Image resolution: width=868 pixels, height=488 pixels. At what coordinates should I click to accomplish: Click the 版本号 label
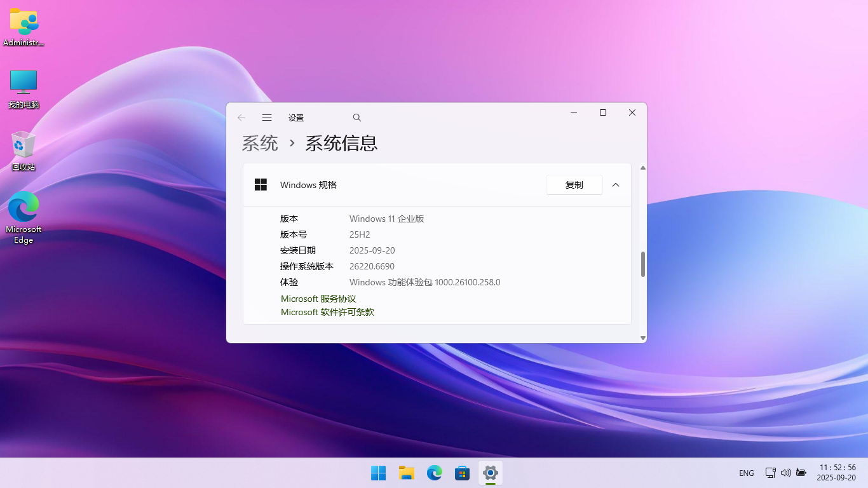[x=294, y=234]
